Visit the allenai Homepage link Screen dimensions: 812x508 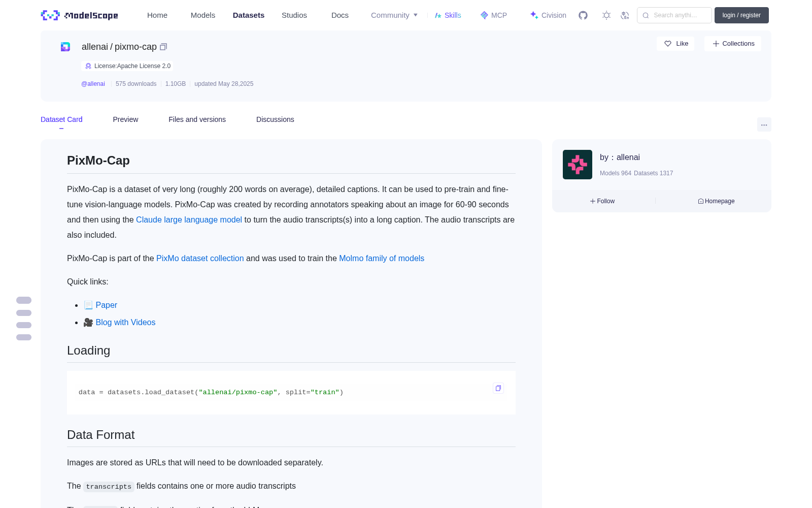tap(716, 201)
